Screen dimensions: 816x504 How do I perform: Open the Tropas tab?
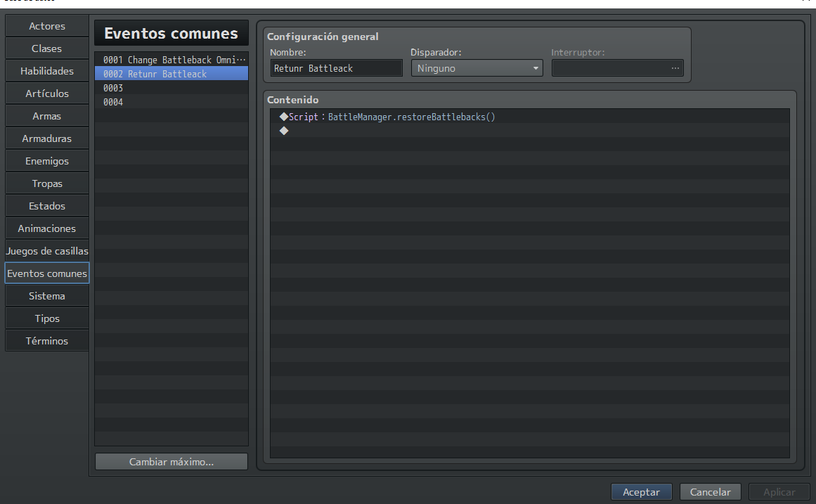coord(47,183)
